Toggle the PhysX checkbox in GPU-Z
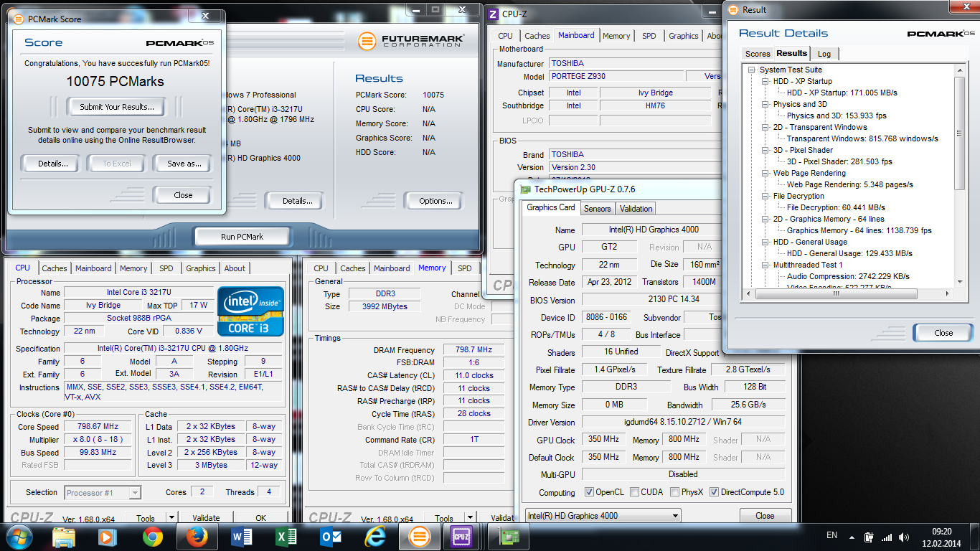 click(x=674, y=492)
